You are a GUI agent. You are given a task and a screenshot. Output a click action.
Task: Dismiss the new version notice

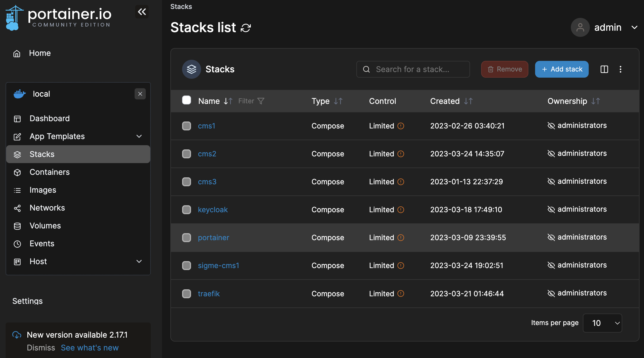pyautogui.click(x=41, y=348)
